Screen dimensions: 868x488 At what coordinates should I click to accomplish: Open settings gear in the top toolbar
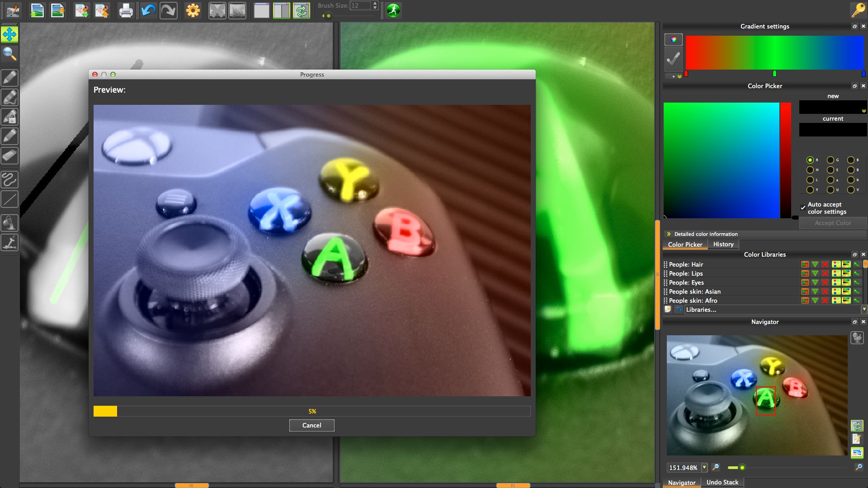coord(193,10)
